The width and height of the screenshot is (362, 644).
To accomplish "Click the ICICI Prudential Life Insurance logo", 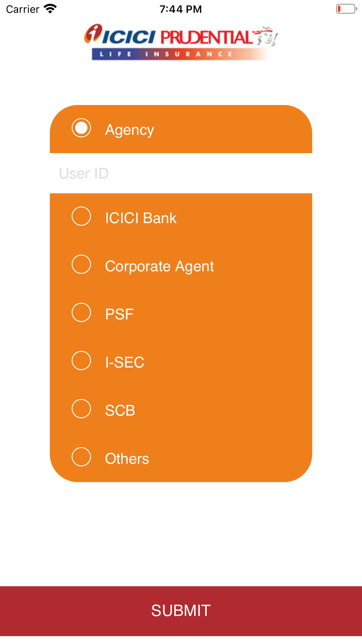I will click(x=181, y=42).
